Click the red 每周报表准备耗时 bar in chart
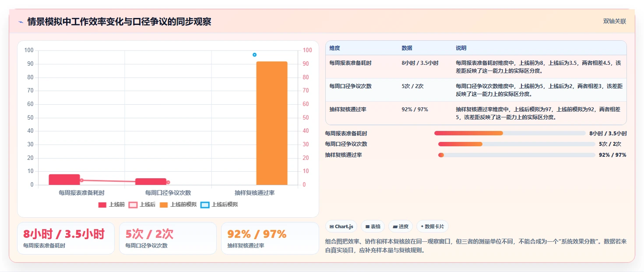 (64, 180)
